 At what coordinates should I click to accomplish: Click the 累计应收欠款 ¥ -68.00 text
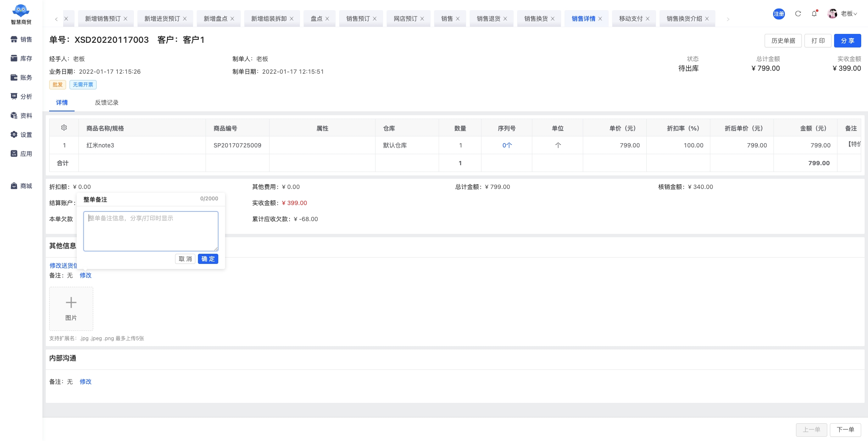[285, 219]
